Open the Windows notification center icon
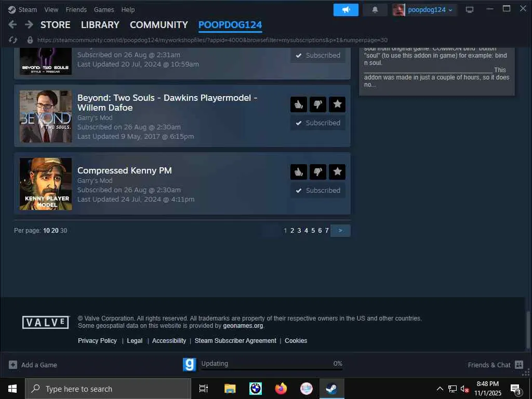The width and height of the screenshot is (532, 399). pos(515,389)
